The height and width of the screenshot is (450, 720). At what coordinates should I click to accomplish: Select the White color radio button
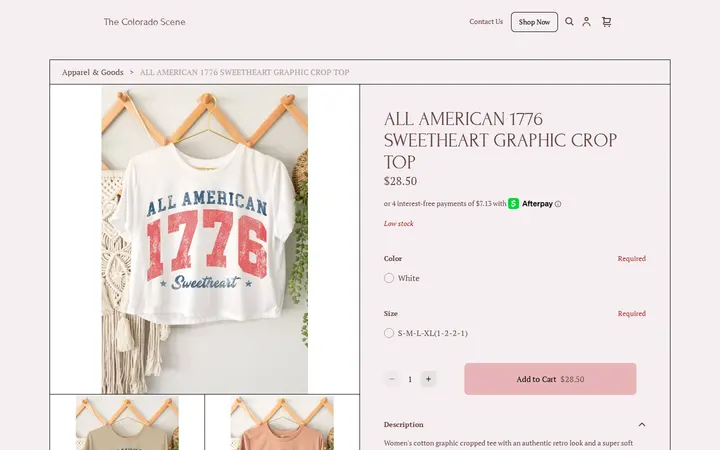pos(389,278)
